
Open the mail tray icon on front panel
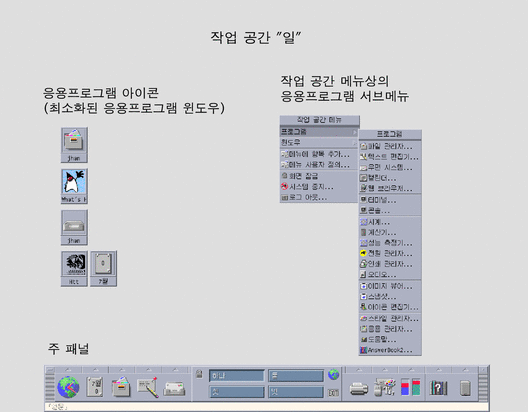174,388
